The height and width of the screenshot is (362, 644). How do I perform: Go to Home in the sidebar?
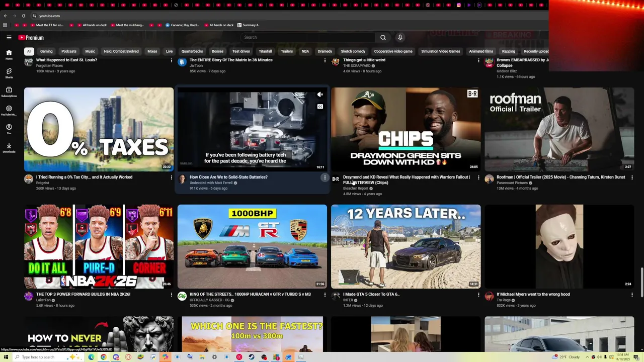(x=9, y=55)
